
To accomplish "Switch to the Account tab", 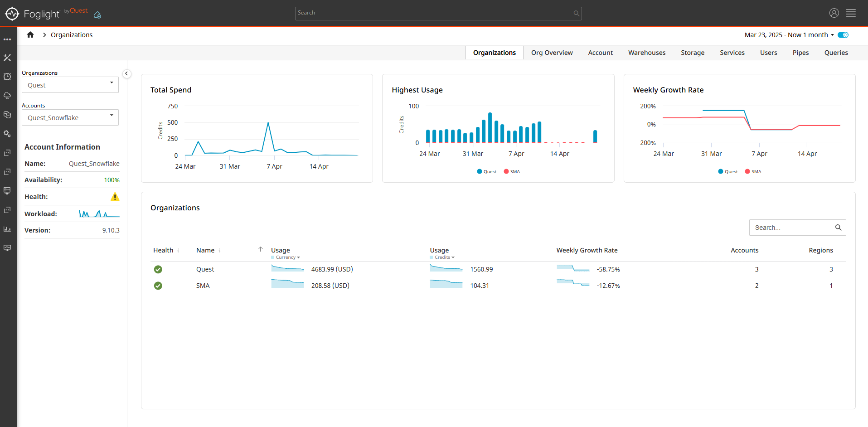I will click(x=601, y=53).
